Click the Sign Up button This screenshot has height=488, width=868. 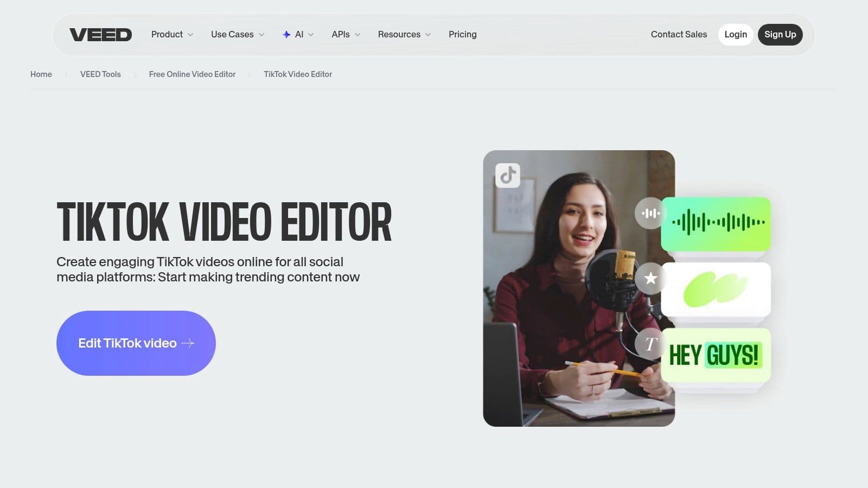tap(780, 35)
